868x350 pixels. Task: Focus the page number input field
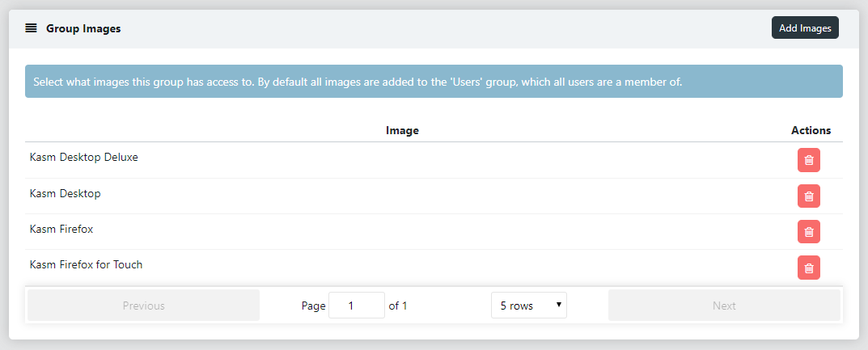(356, 306)
